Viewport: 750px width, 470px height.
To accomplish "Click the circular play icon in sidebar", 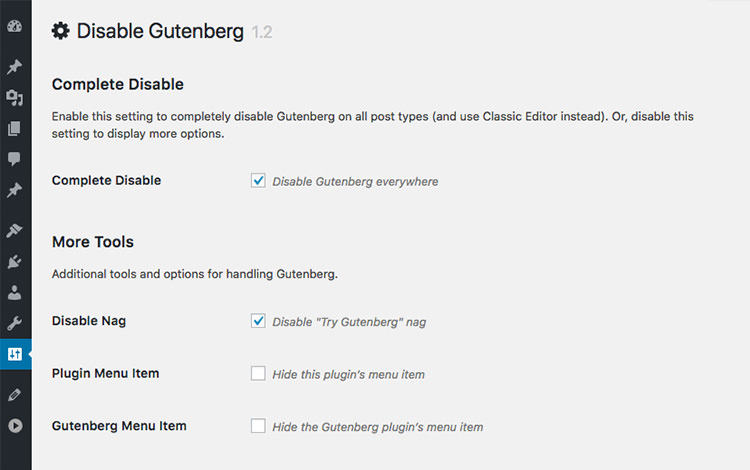I will [x=15, y=426].
